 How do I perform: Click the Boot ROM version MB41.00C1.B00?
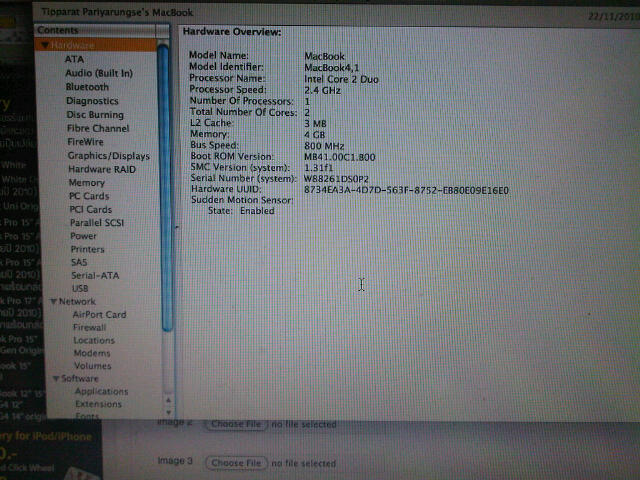point(340,157)
